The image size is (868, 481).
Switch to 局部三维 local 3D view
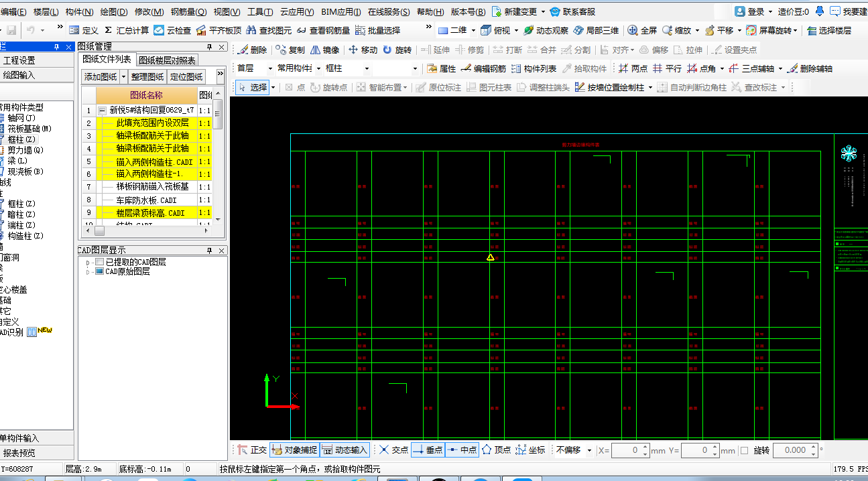tap(596, 30)
